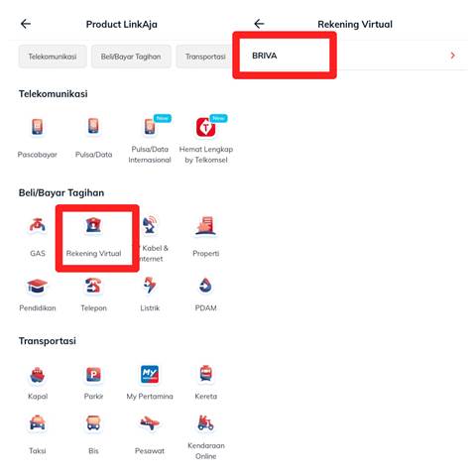Open the Pascabayar phone icon
Viewport: 476px width, 476px height.
38,127
